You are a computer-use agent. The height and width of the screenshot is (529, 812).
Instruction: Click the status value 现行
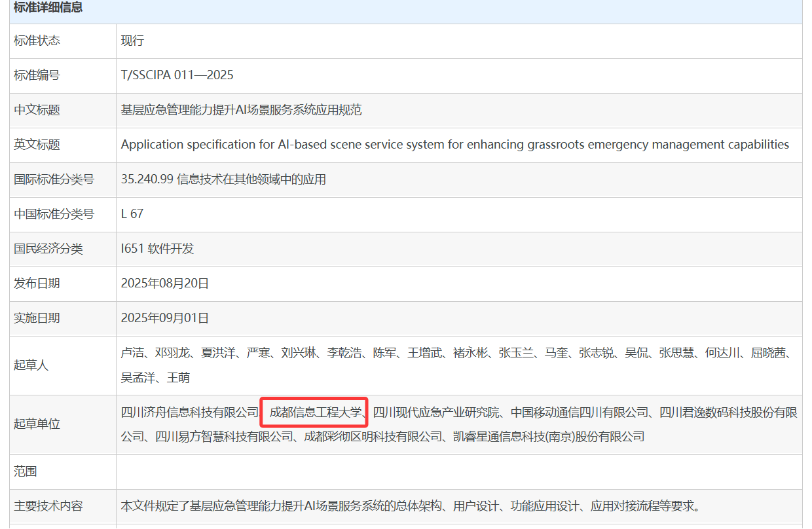click(132, 41)
